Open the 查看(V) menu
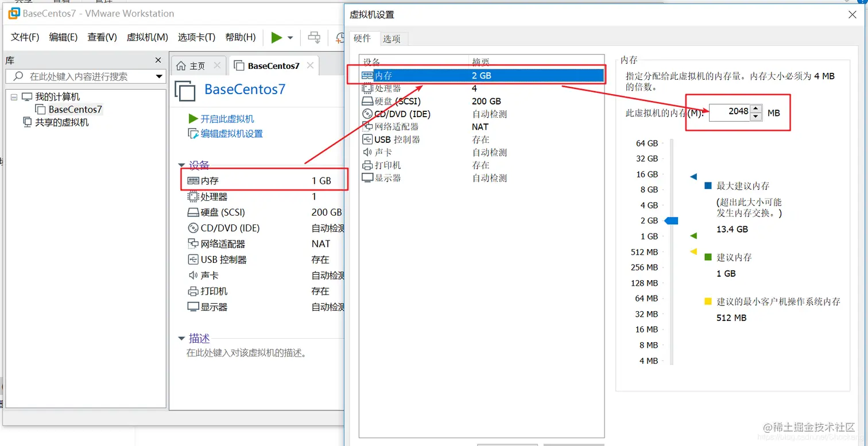 tap(102, 37)
